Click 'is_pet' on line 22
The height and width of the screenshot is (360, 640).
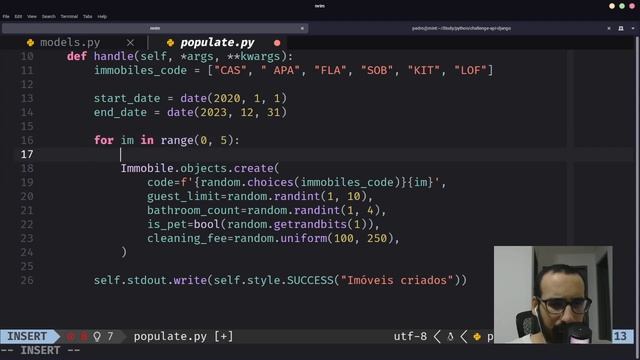pos(167,224)
